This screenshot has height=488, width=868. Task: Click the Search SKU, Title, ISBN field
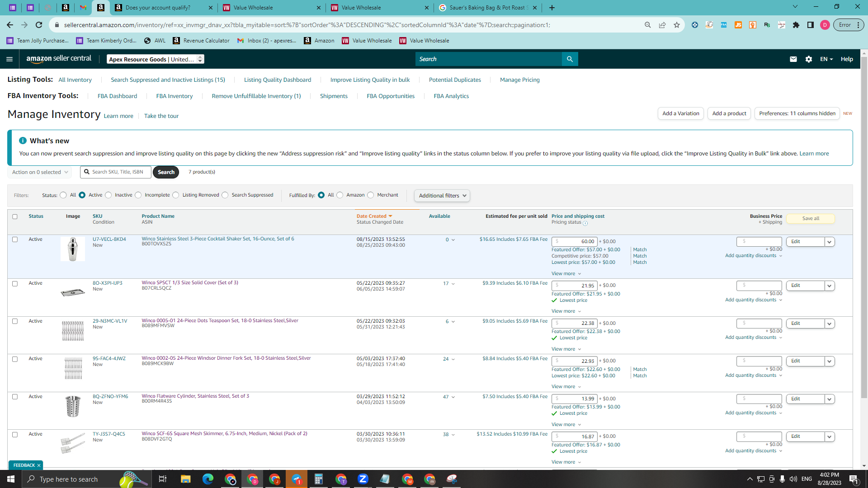pyautogui.click(x=116, y=172)
